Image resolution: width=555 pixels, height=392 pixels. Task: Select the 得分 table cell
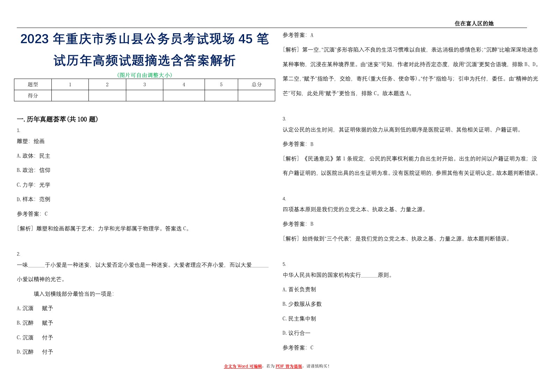click(x=33, y=96)
